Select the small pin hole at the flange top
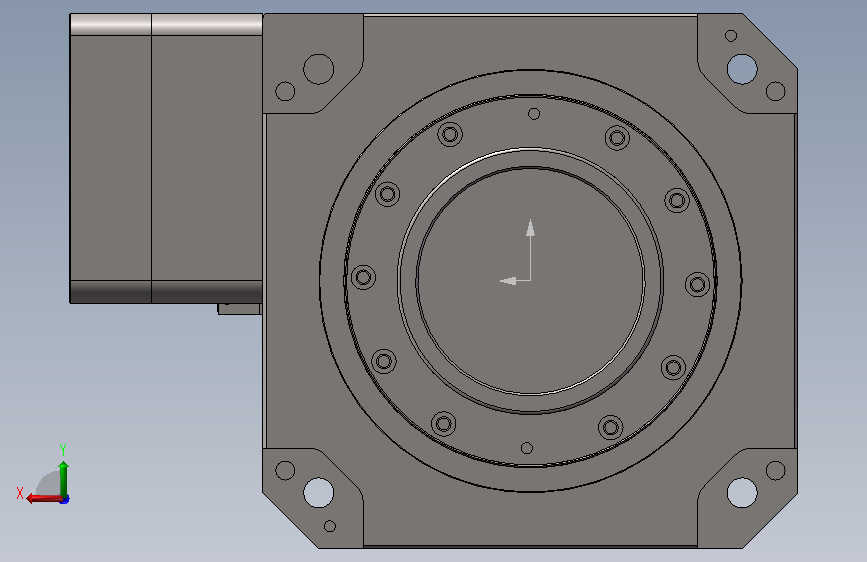The height and width of the screenshot is (562, 867). coord(534,114)
